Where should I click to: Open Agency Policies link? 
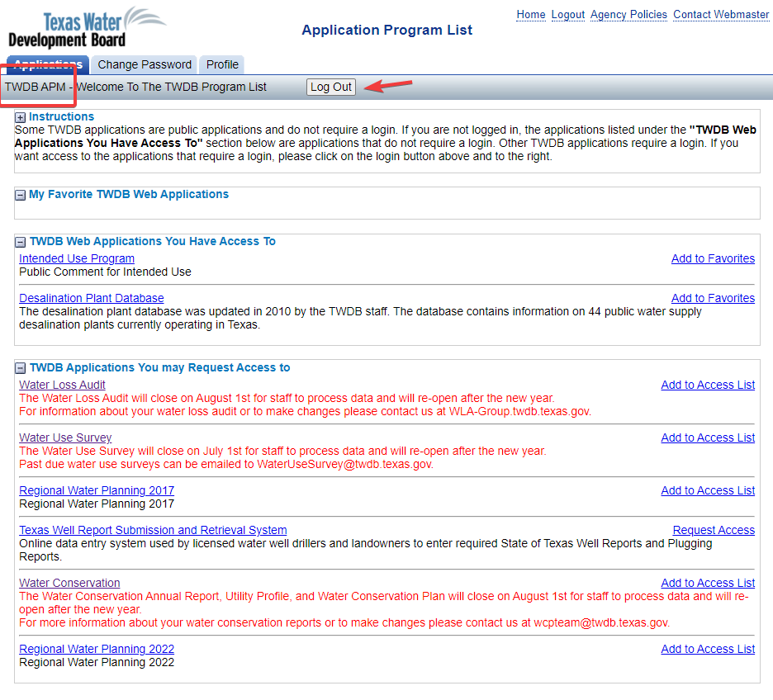[x=628, y=15]
